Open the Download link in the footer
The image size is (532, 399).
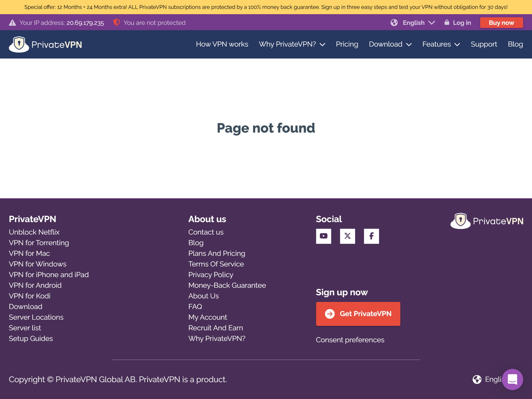[26, 307]
